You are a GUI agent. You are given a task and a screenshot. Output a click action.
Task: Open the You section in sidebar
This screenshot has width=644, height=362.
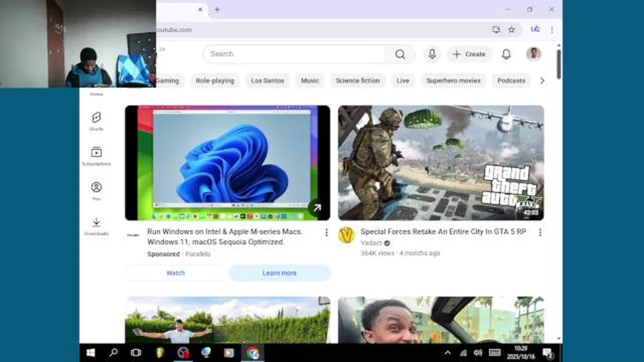(x=96, y=191)
